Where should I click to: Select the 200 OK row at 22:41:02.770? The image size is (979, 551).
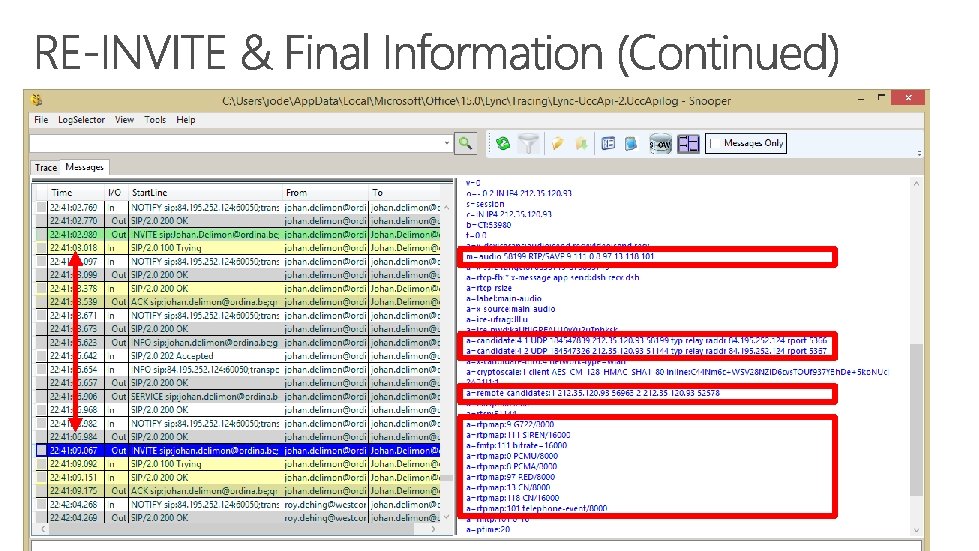tap(238, 221)
